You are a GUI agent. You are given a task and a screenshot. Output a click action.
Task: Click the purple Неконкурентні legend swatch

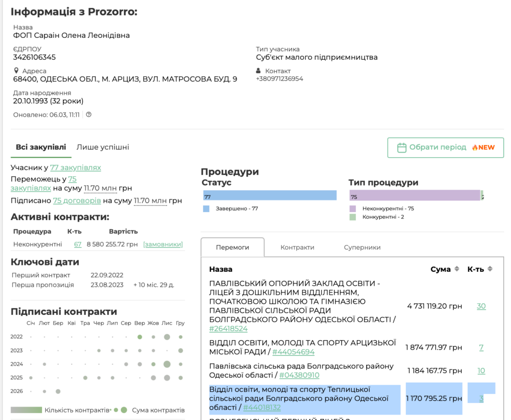[353, 209]
